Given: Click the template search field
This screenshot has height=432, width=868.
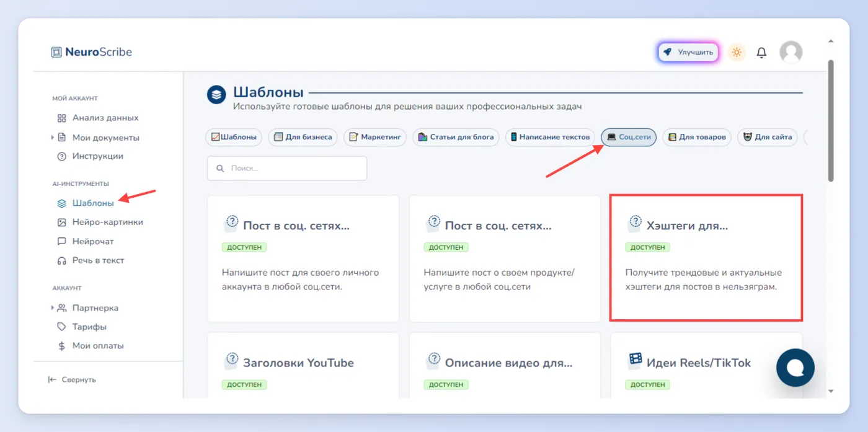Looking at the screenshot, I should pyautogui.click(x=287, y=168).
